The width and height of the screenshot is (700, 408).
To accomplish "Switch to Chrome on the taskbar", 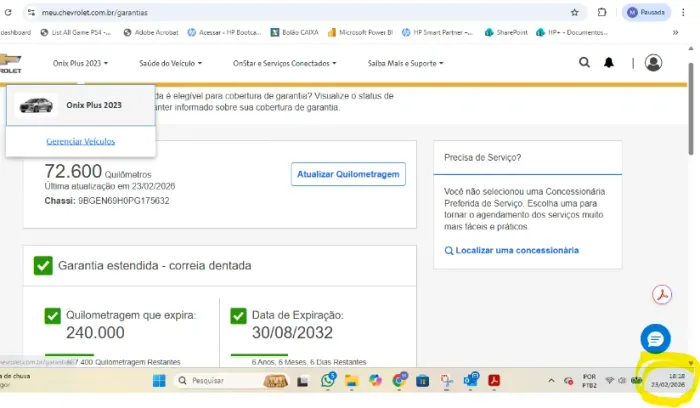I will pos(399,380).
